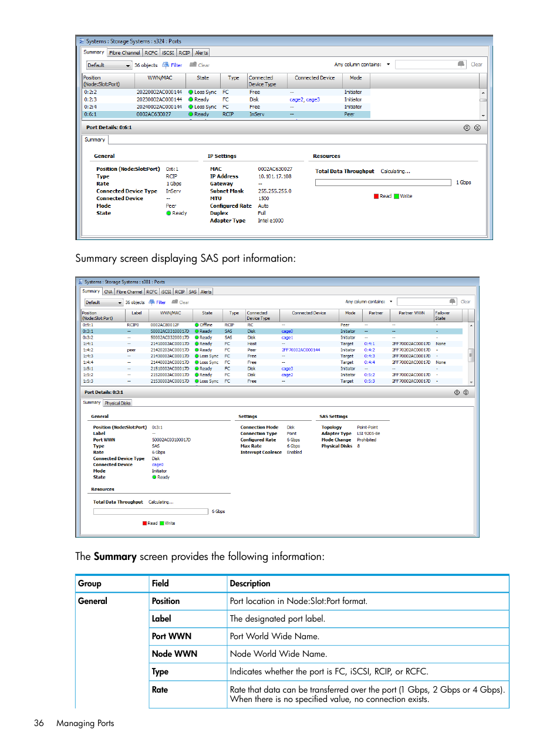This screenshot has height=746, width=560.
Task: Click collapse-up arrows in Port Details 0:6:1
Action: [467, 127]
